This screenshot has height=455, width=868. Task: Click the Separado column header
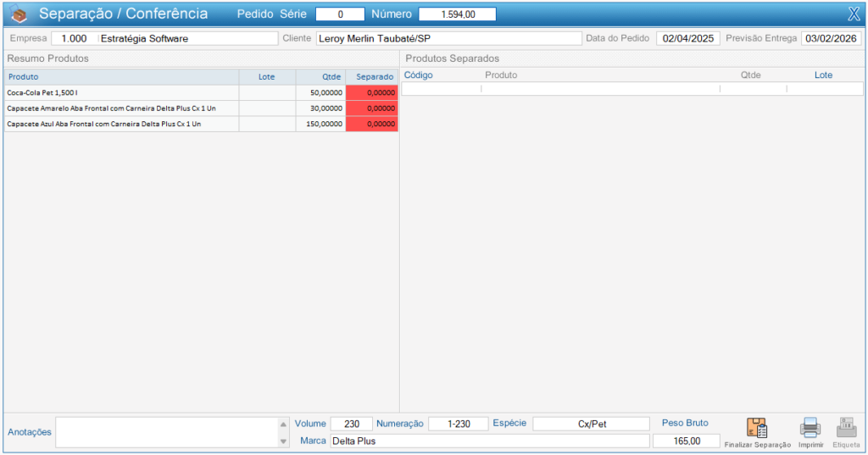point(372,76)
